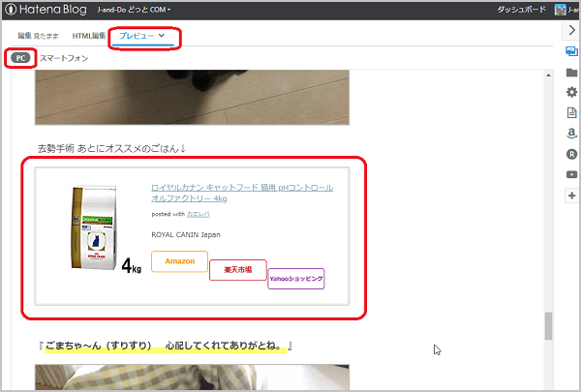Open the category folder sidebar icon
581x392 pixels.
[571, 73]
